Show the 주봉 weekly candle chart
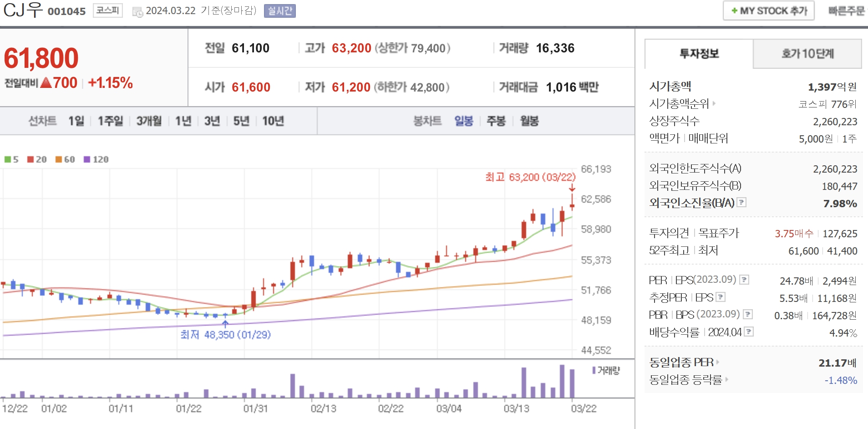This screenshot has height=429, width=868. coord(496,121)
